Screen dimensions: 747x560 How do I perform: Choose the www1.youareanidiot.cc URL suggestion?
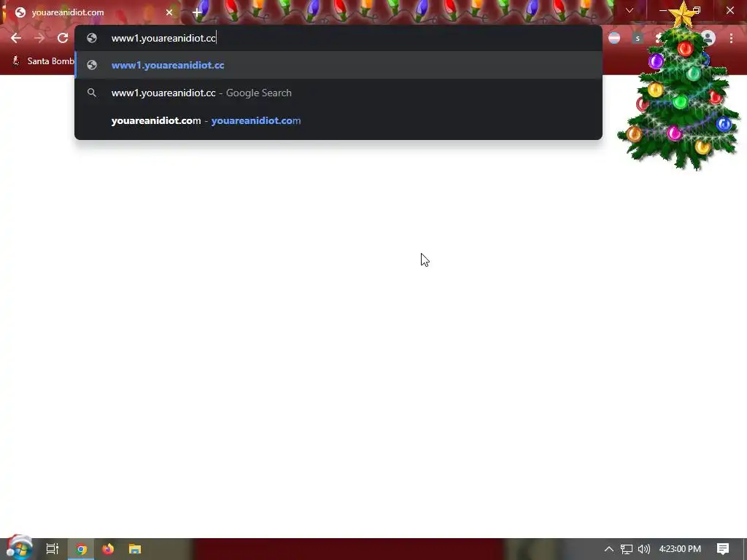[x=338, y=65]
